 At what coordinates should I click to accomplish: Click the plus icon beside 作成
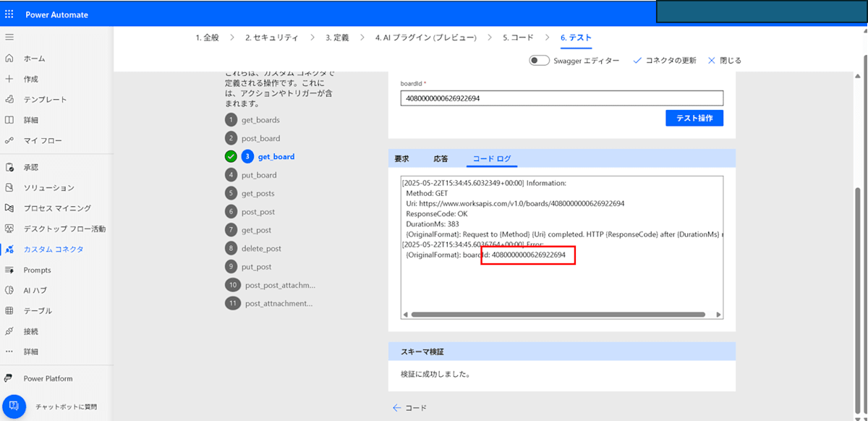[9, 79]
